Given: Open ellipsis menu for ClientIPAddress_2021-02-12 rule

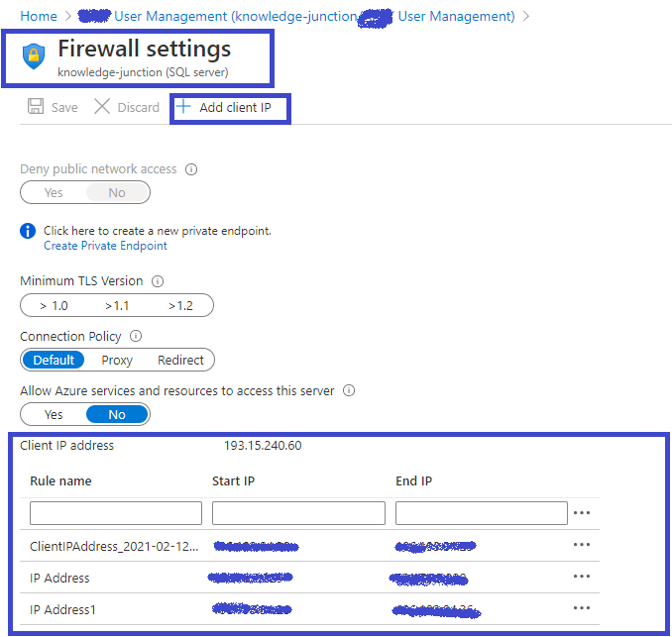Looking at the screenshot, I should [x=582, y=545].
